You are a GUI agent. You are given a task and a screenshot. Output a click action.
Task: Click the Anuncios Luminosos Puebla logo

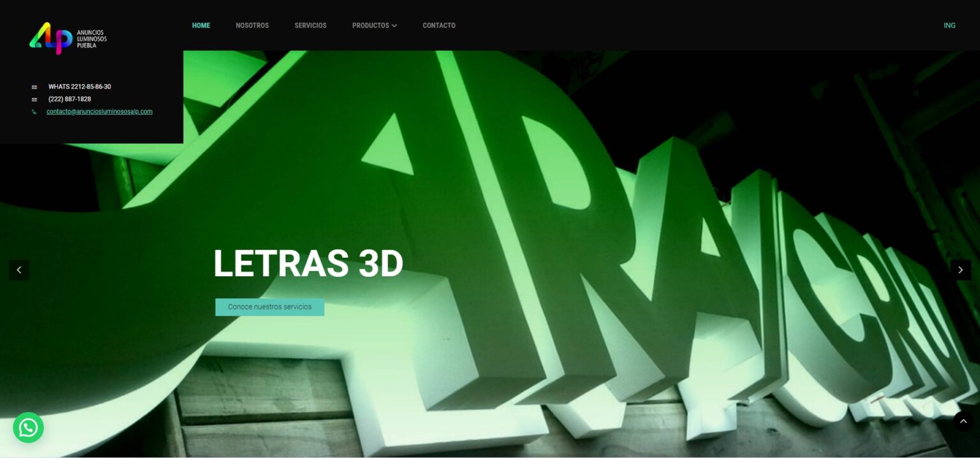click(68, 38)
